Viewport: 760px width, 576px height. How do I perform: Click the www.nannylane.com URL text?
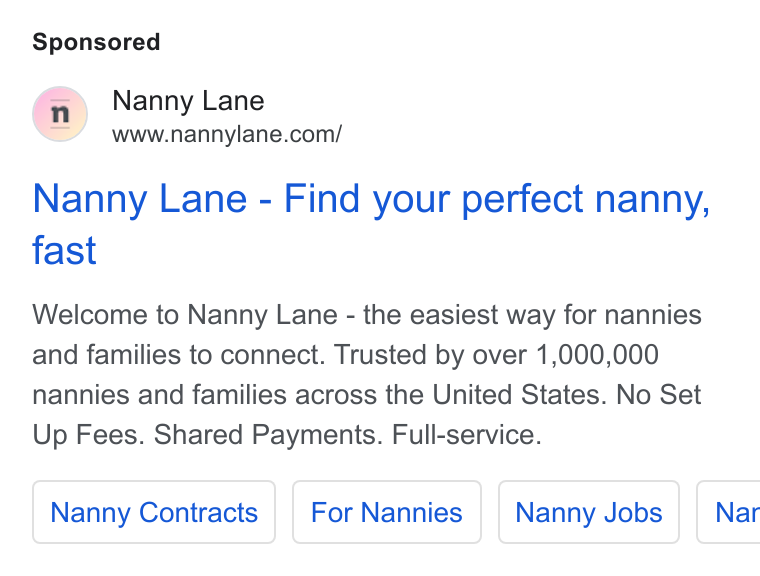(227, 134)
